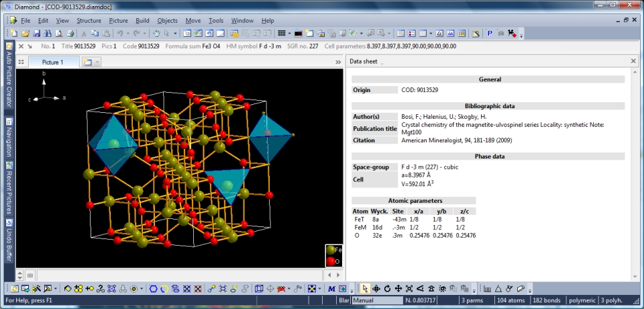
Task: Click the Save (floppy disk) toolbar icon
Action: coord(37,33)
